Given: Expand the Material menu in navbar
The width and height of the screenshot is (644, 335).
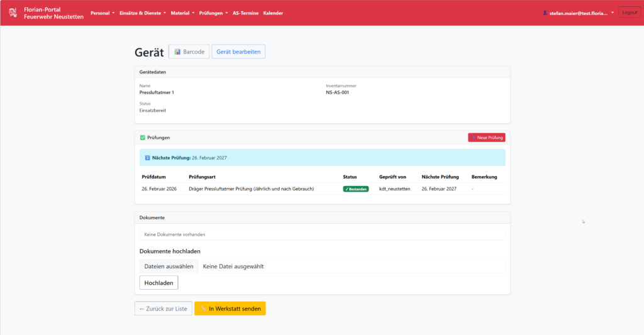Looking at the screenshot, I should click(182, 13).
